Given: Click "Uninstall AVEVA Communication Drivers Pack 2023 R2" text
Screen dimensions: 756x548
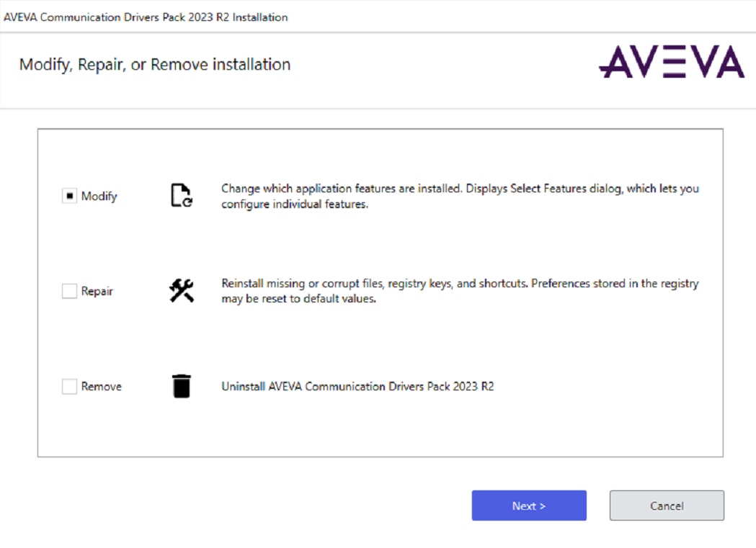Looking at the screenshot, I should coord(357,386).
